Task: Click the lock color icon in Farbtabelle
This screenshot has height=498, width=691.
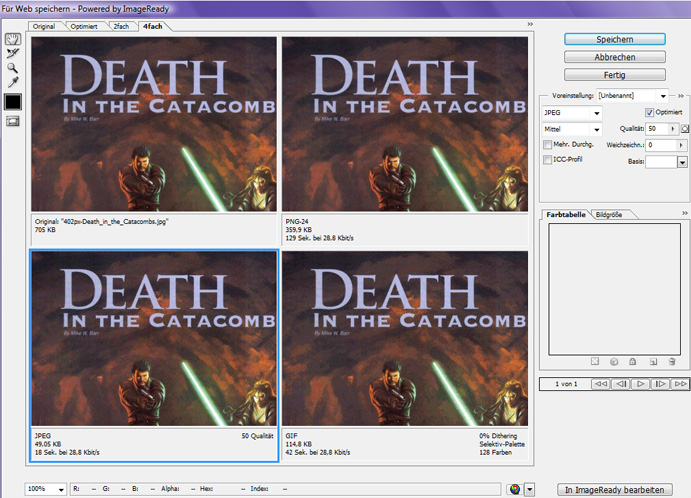Action: click(633, 361)
